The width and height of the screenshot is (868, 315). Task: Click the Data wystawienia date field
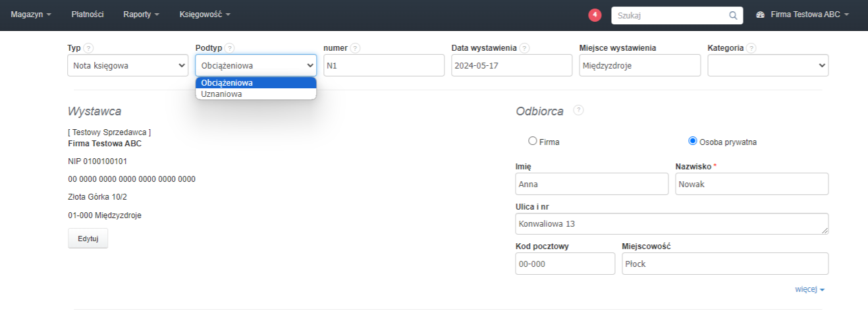click(512, 65)
